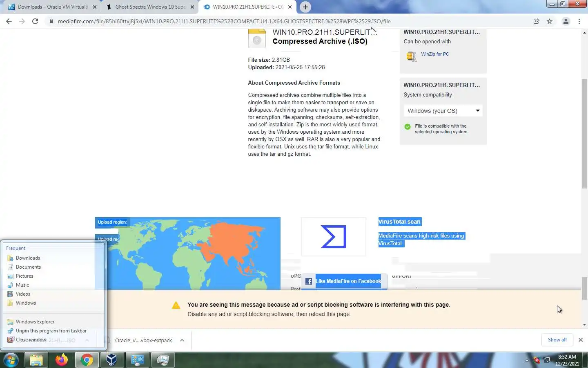
Task: Open the WinZip for PC link
Action: [435, 54]
